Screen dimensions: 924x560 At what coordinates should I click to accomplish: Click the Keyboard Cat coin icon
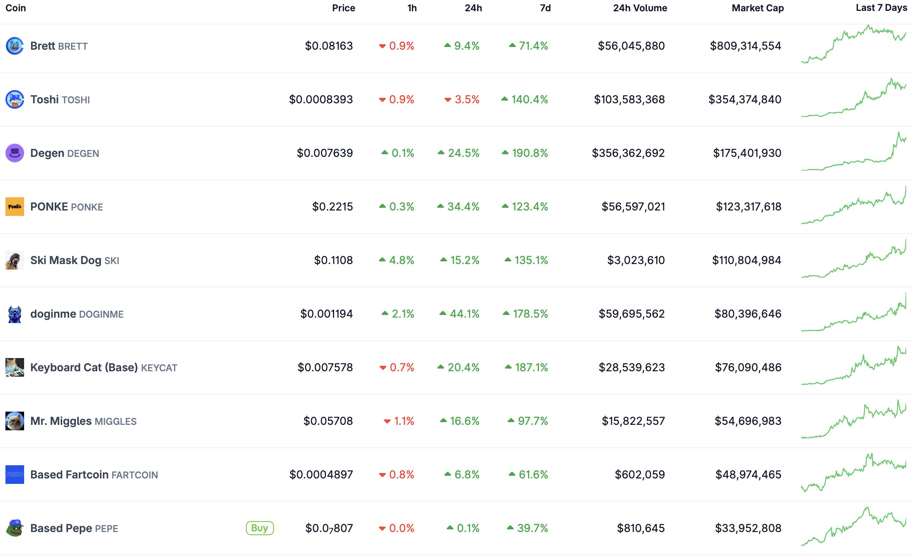click(x=15, y=368)
